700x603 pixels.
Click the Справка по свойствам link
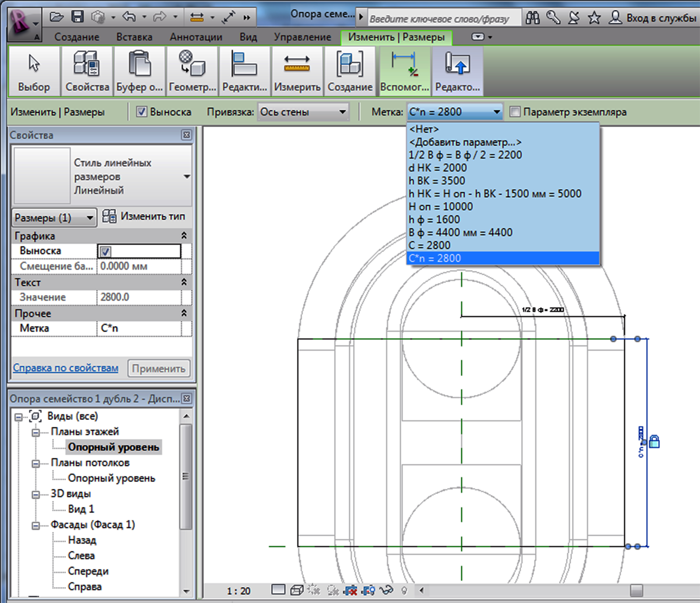coord(66,368)
